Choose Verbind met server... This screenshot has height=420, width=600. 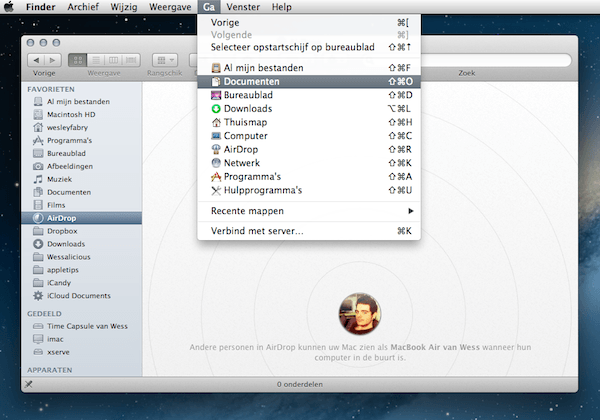tap(309, 231)
